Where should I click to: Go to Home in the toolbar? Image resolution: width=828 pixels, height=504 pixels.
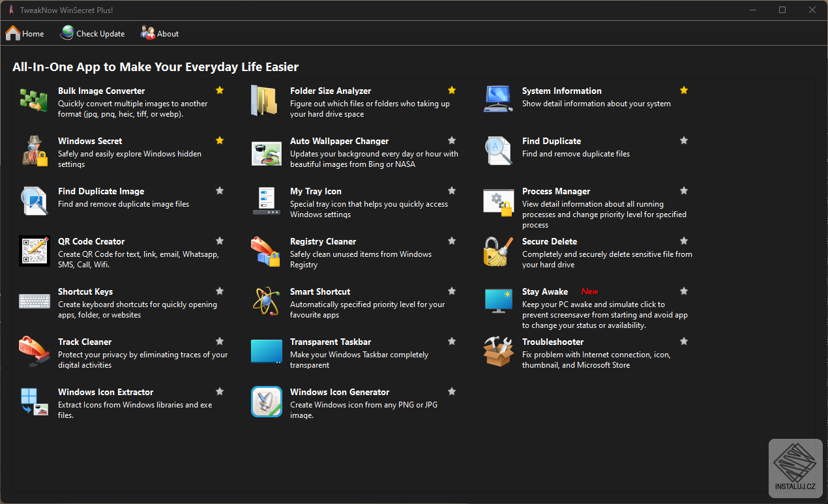coord(25,33)
